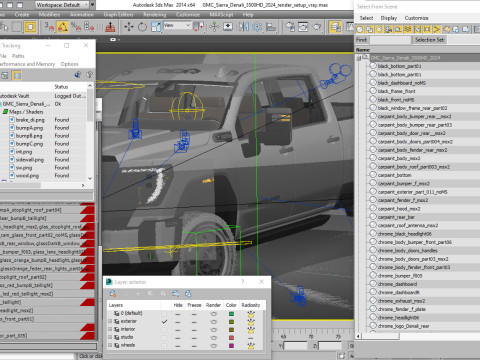Open the Rendering menu
Image resolution: width=480 pixels, height=360 pixels.
[x=155, y=15]
